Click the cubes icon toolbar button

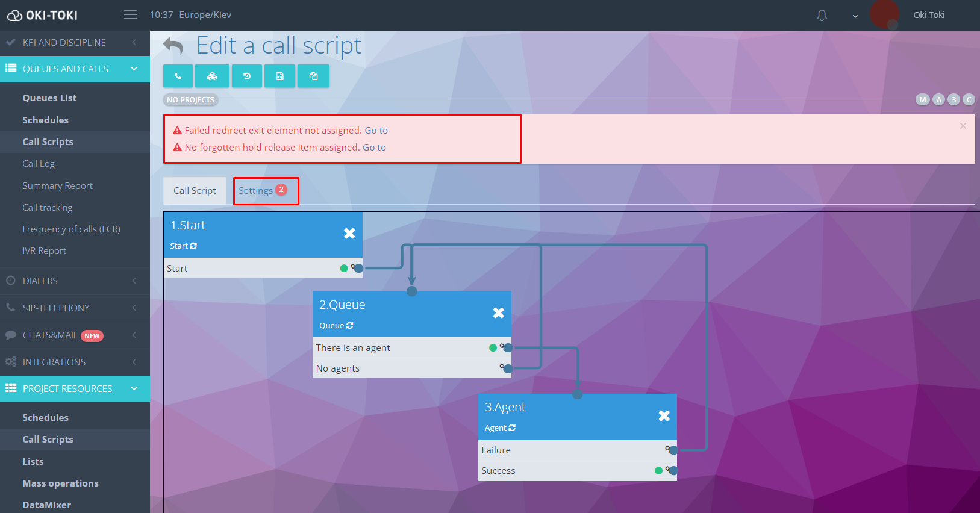click(x=212, y=76)
